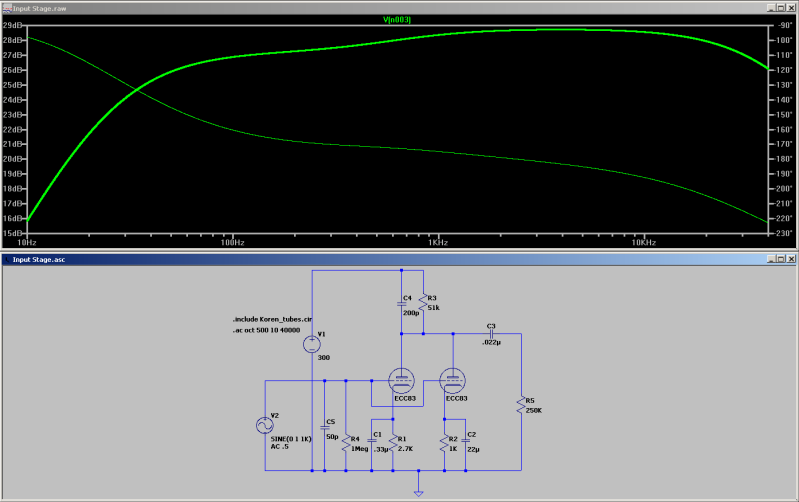Image resolution: width=799 pixels, height=502 pixels.
Task: Click the 300 value of V1
Action: click(x=324, y=358)
